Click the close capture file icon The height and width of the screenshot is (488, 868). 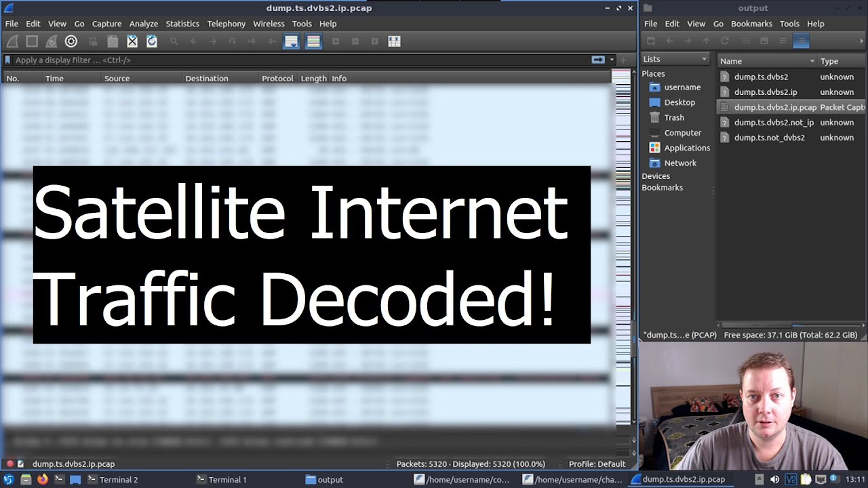click(132, 41)
